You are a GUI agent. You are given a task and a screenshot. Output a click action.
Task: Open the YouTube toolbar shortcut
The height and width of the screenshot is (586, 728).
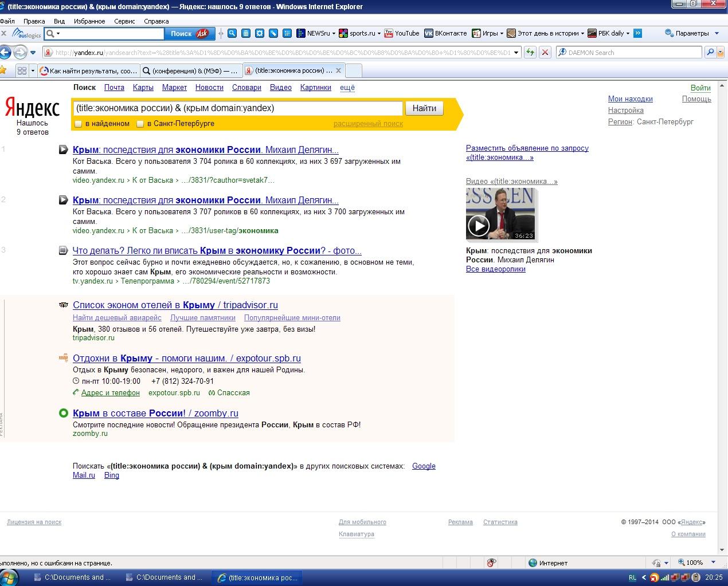point(402,33)
